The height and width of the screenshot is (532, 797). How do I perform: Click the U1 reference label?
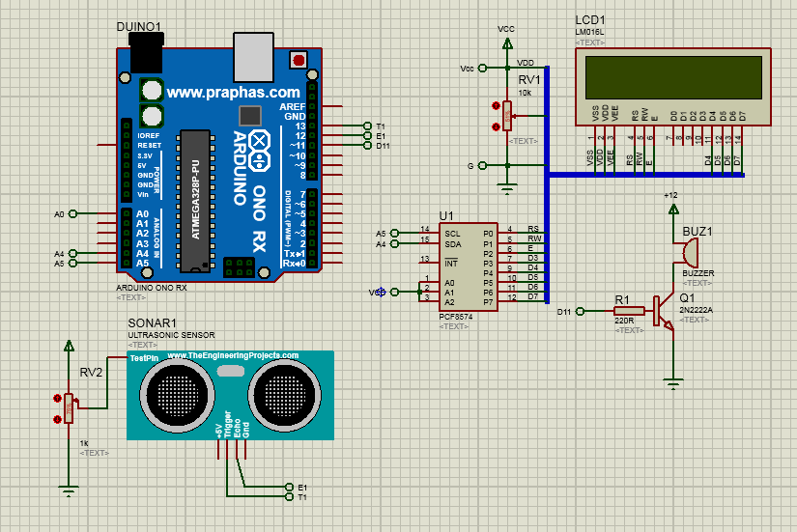click(x=445, y=216)
